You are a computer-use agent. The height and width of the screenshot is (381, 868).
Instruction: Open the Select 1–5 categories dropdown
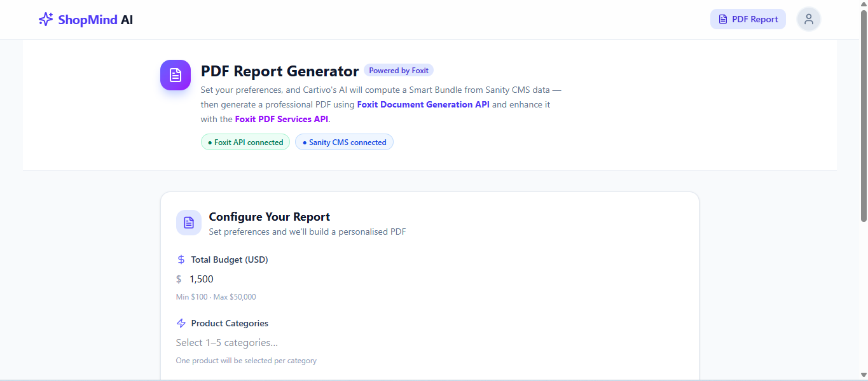coord(429,342)
